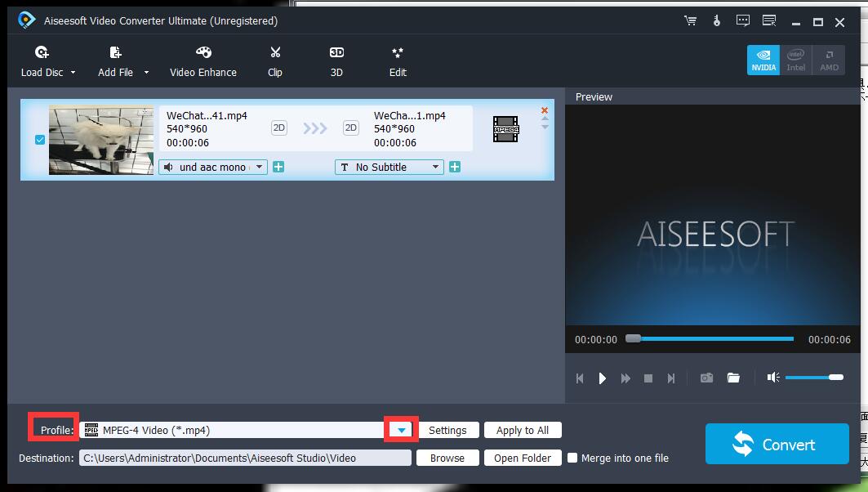868x492 pixels.
Task: Move the file up in list
Action: point(545,119)
